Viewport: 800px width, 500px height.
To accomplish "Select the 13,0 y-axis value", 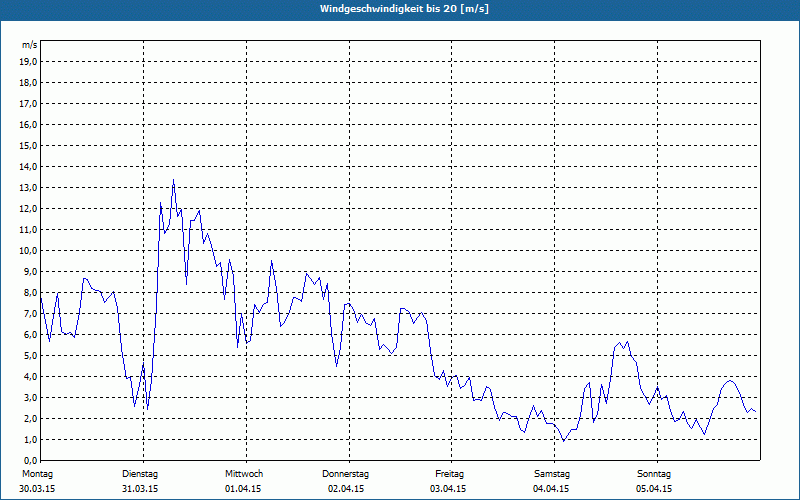I will (x=30, y=188).
